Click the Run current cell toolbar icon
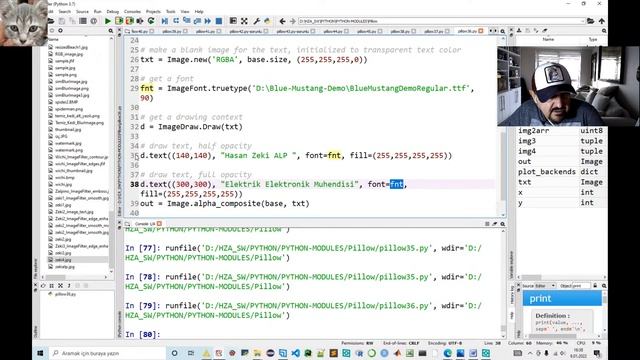The width and height of the screenshot is (640, 360). click(x=119, y=21)
